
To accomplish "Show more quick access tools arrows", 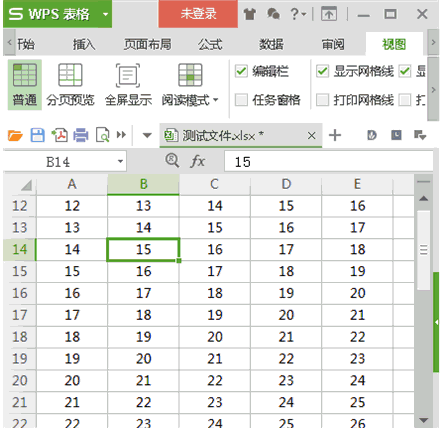I will (121, 135).
